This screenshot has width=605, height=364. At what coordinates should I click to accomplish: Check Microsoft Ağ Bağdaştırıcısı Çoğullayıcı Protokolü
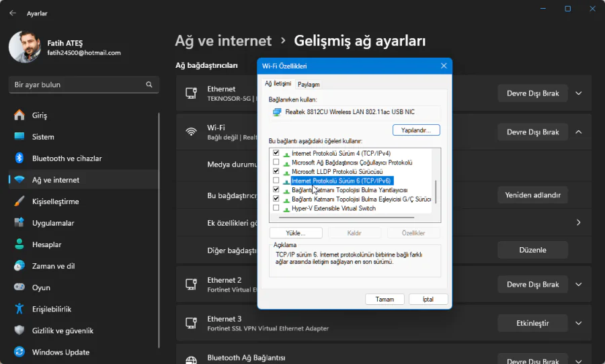pyautogui.click(x=276, y=162)
